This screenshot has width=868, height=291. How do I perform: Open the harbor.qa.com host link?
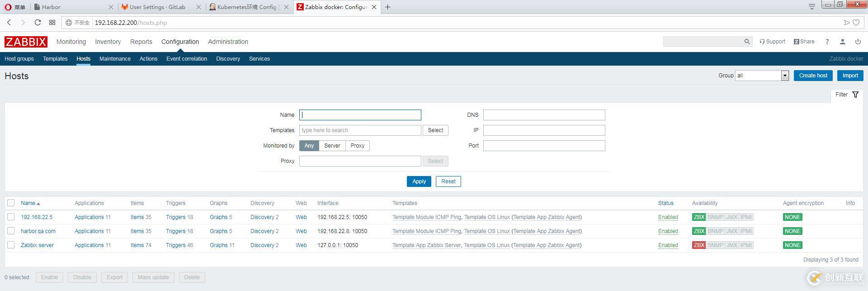pyautogui.click(x=38, y=231)
